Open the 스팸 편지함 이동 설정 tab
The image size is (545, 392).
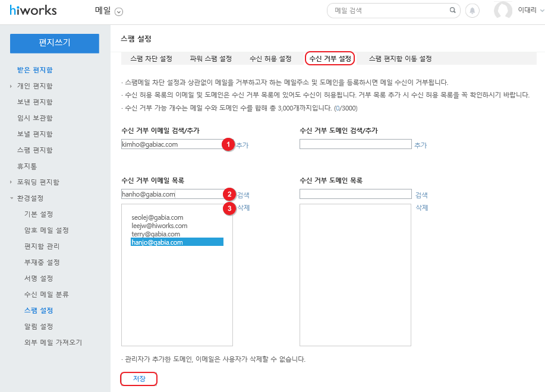[x=400, y=59]
